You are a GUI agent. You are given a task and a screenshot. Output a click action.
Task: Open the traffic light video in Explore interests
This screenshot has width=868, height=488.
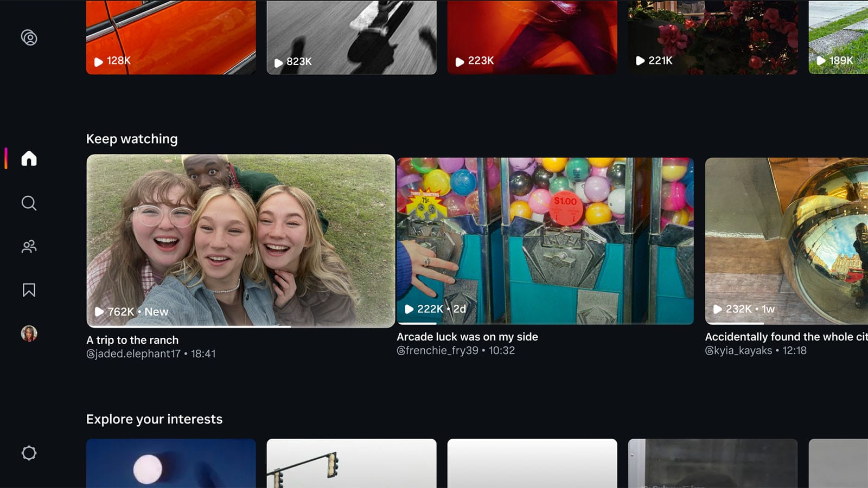point(352,464)
